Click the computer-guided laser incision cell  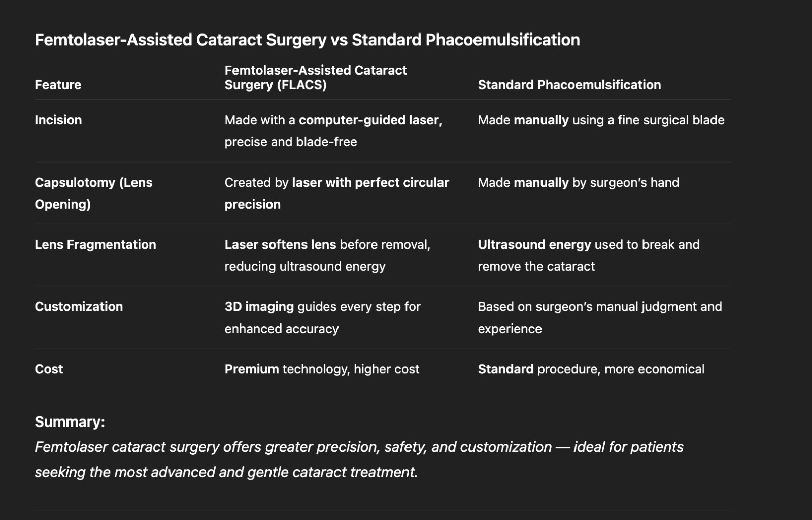point(333,131)
